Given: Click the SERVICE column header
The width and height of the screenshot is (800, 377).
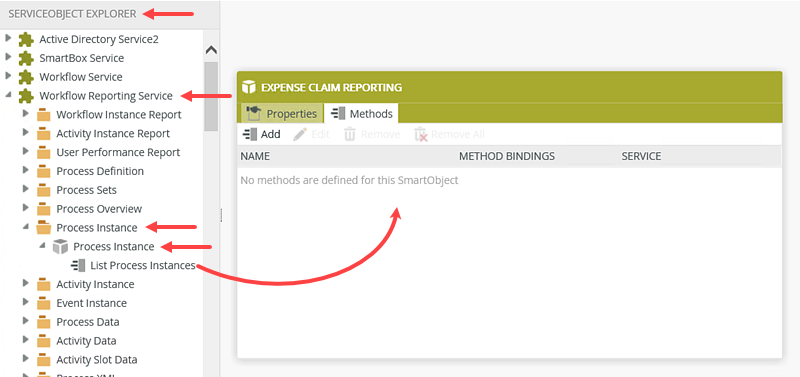Looking at the screenshot, I should click(641, 157).
